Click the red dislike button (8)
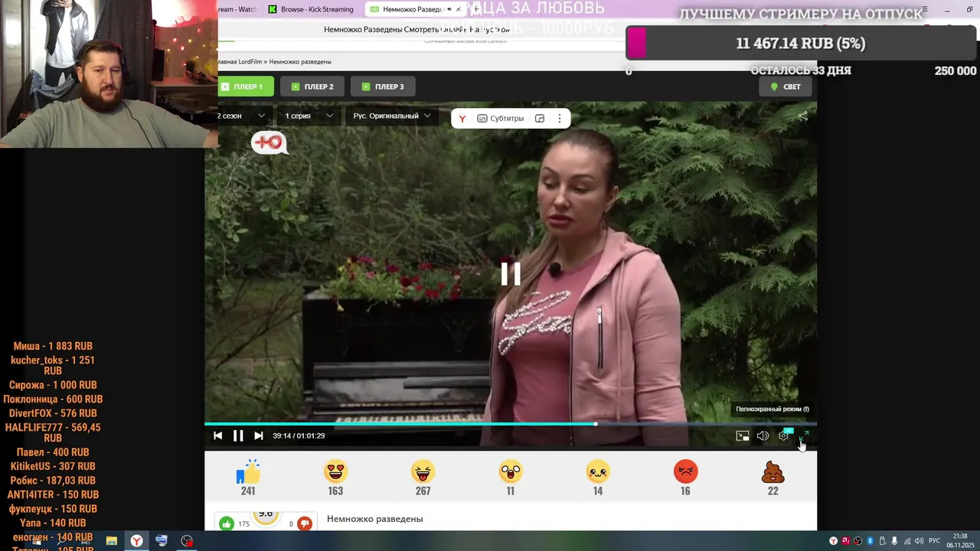 (305, 523)
